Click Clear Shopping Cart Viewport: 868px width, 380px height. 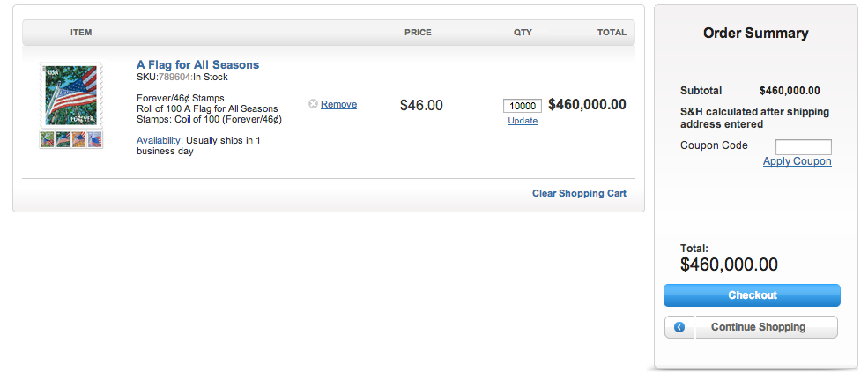[579, 193]
